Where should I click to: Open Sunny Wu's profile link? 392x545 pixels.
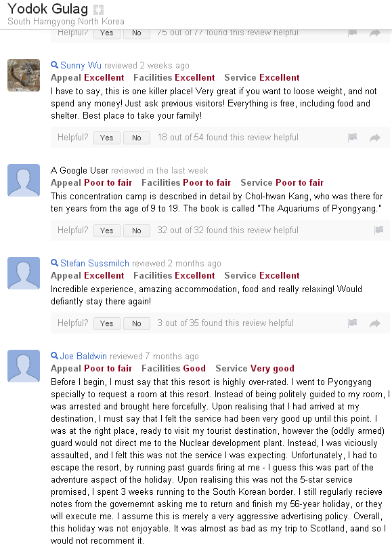click(x=81, y=65)
